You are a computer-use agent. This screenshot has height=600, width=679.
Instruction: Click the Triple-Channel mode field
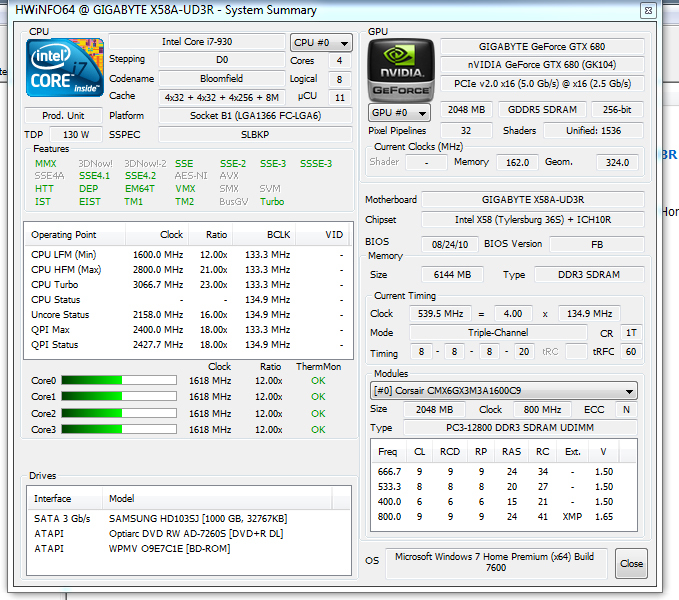[498, 332]
